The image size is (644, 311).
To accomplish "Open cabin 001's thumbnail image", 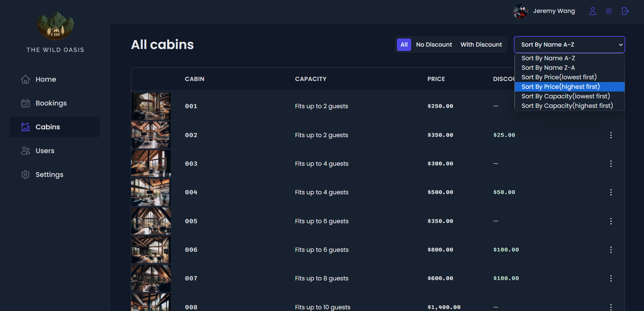I will tap(151, 106).
